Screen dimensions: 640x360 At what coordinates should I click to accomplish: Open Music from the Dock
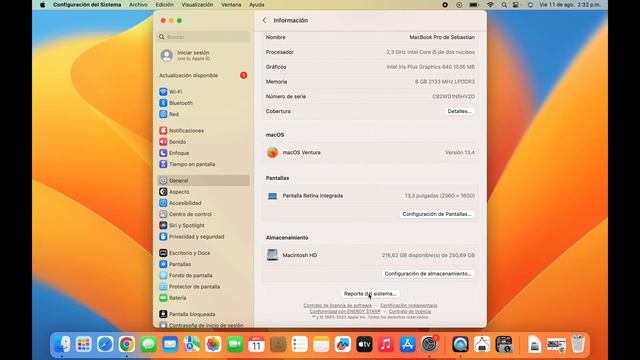coord(386,344)
